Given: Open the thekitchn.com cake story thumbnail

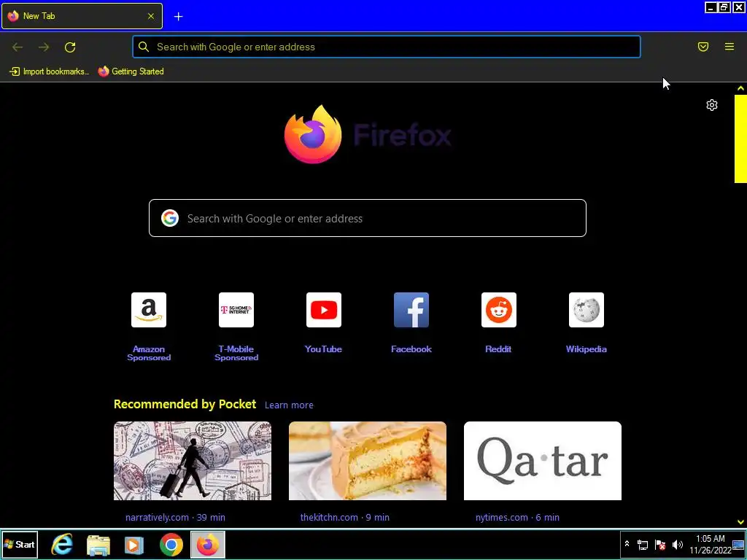Looking at the screenshot, I should click(368, 461).
